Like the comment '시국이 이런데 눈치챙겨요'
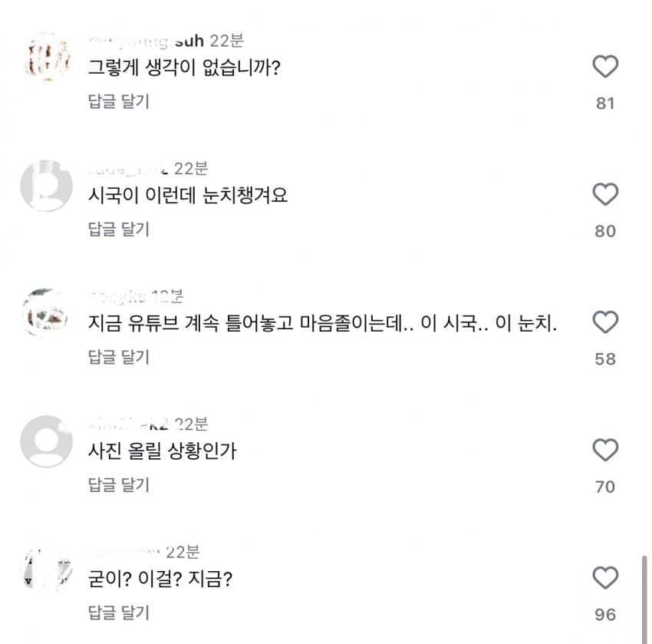 [x=605, y=195]
